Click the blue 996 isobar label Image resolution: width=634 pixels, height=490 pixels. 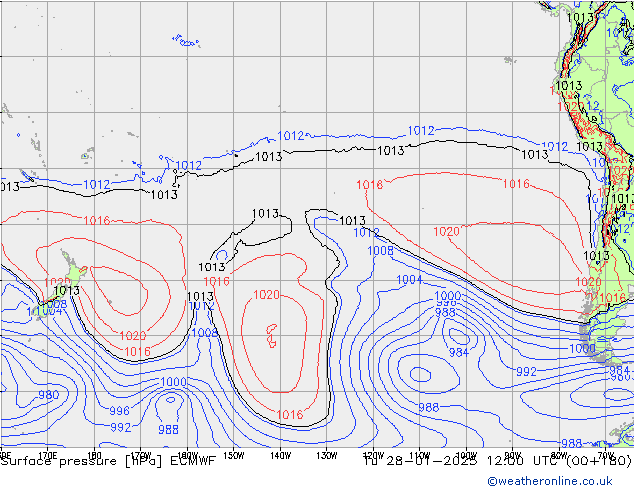(119, 411)
